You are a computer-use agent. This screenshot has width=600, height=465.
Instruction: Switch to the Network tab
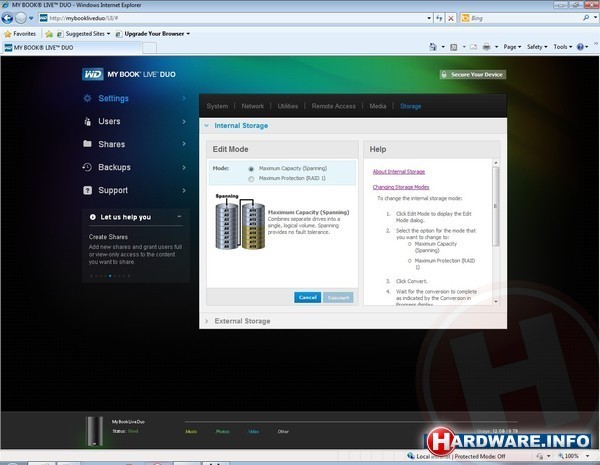[253, 106]
